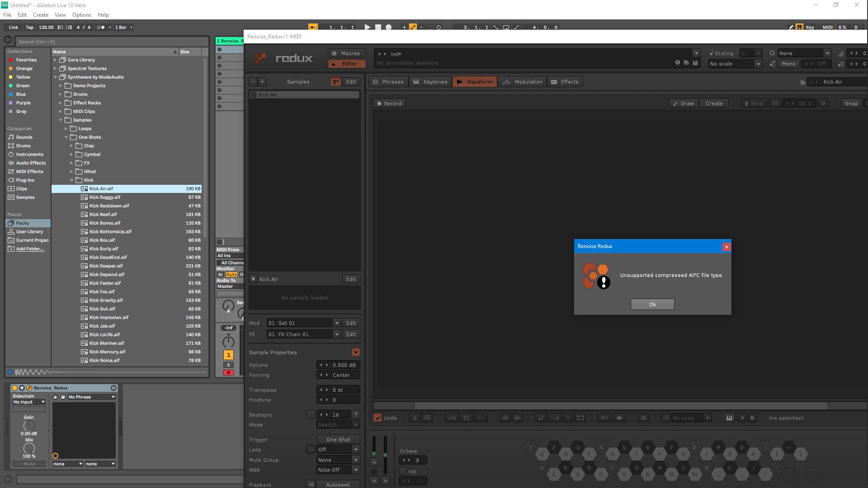The image size is (868, 488).
Task: Select the Orange color collection
Action: coord(24,69)
